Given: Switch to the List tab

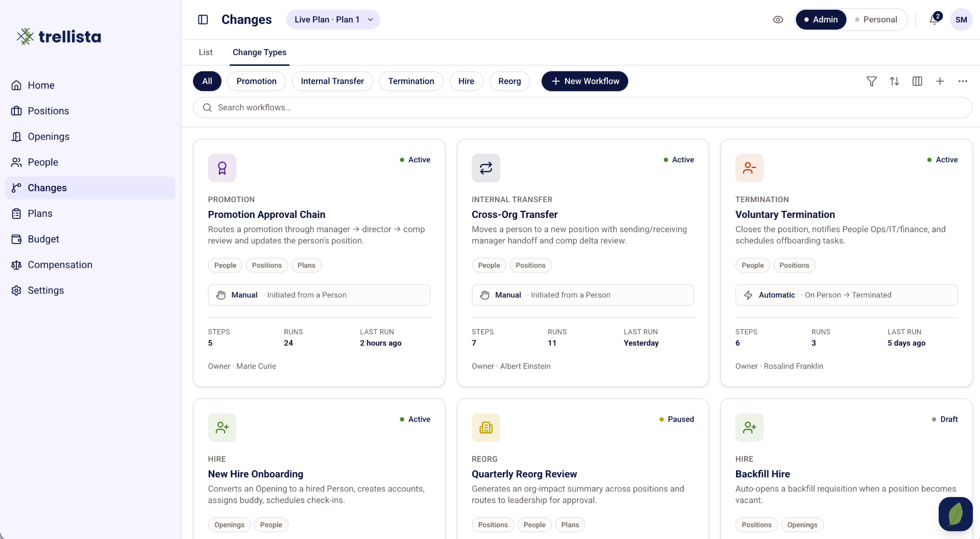Looking at the screenshot, I should (x=206, y=52).
